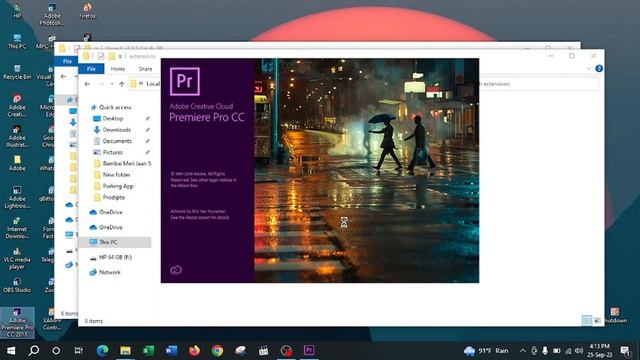Open Documents in the navigation pane

(x=117, y=141)
